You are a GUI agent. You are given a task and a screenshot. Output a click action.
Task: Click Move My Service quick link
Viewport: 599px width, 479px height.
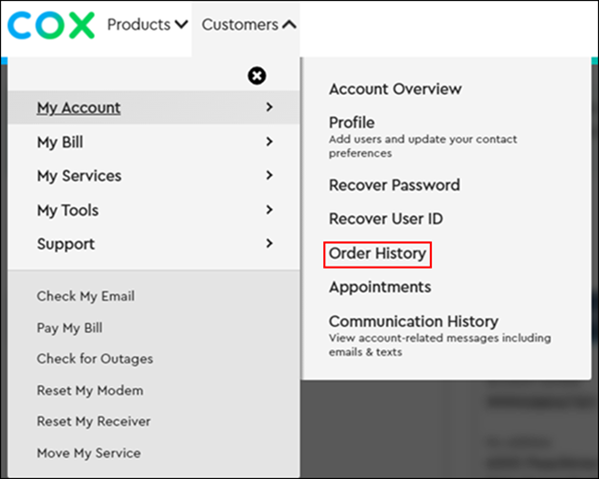[x=89, y=453]
